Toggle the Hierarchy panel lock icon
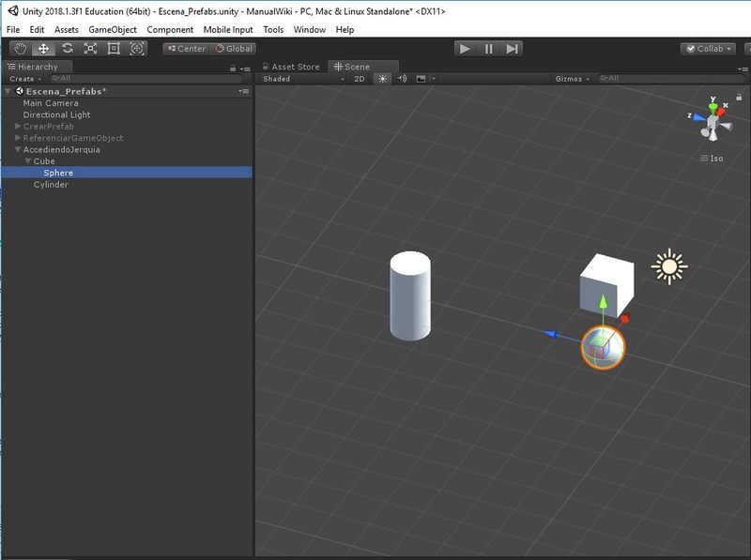Image resolution: width=751 pixels, height=560 pixels. [x=233, y=68]
